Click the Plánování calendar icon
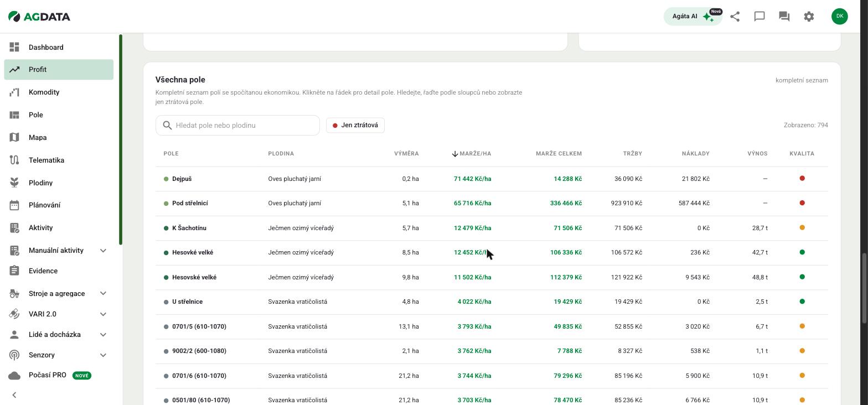This screenshot has width=868, height=405. click(x=14, y=205)
